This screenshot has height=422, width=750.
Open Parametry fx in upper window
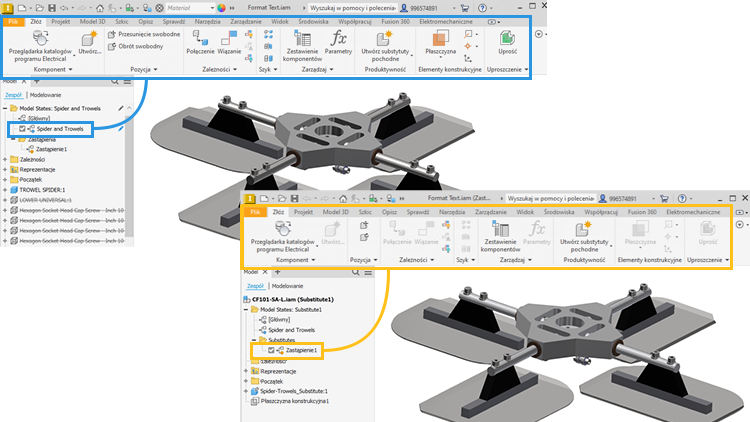coord(338,43)
